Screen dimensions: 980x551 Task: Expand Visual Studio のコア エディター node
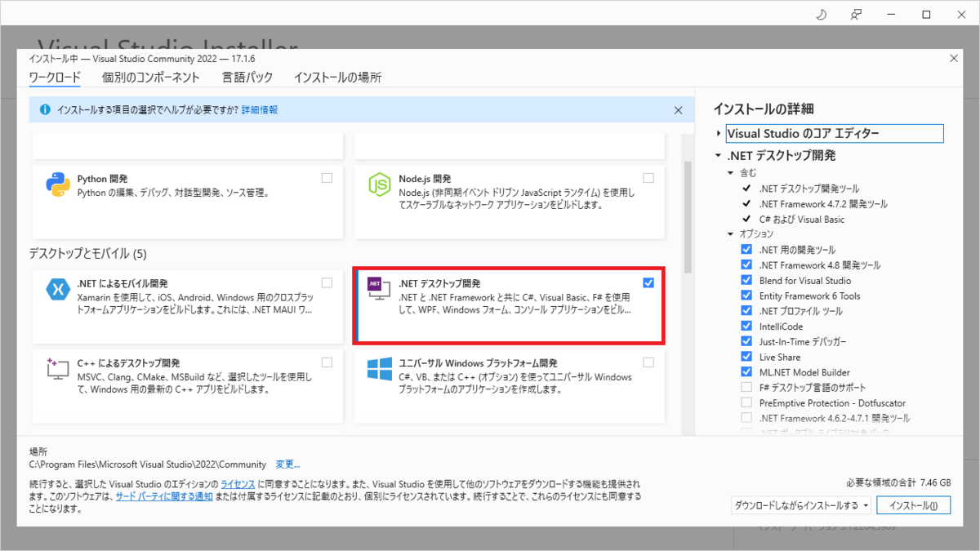[x=719, y=133]
